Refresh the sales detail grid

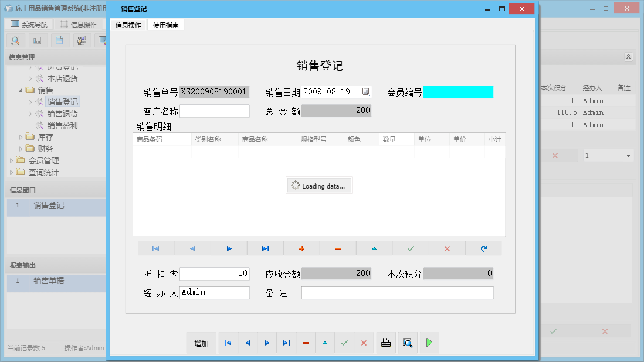[483, 248]
